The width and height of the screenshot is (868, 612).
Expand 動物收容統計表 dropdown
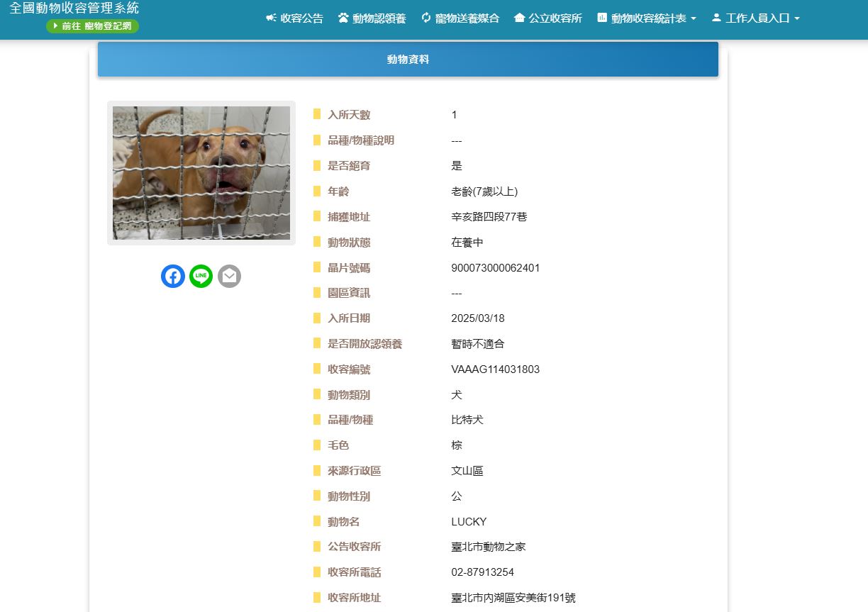(x=647, y=18)
